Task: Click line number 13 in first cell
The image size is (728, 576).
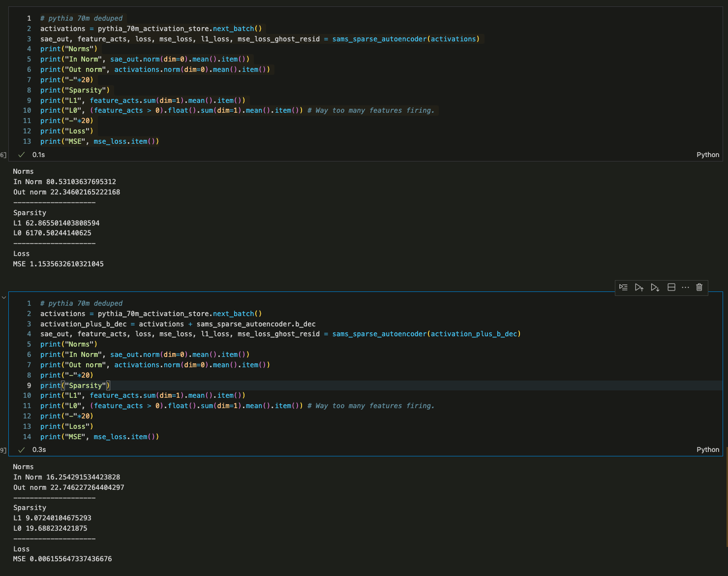Action: [x=27, y=141]
